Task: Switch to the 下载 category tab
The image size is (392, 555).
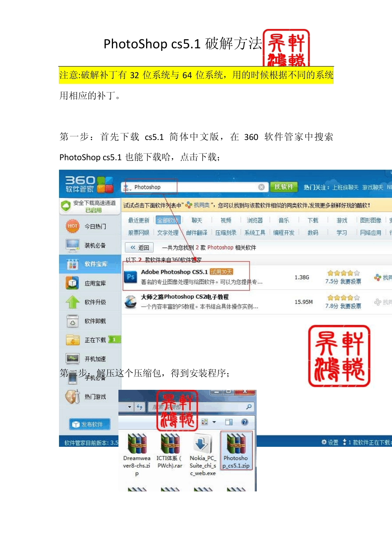Action: pyautogui.click(x=313, y=221)
